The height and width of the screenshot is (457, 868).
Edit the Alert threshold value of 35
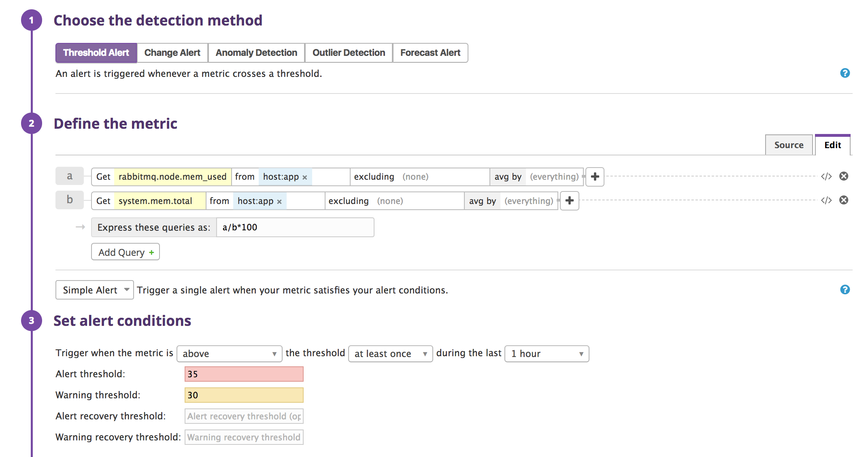pos(244,374)
